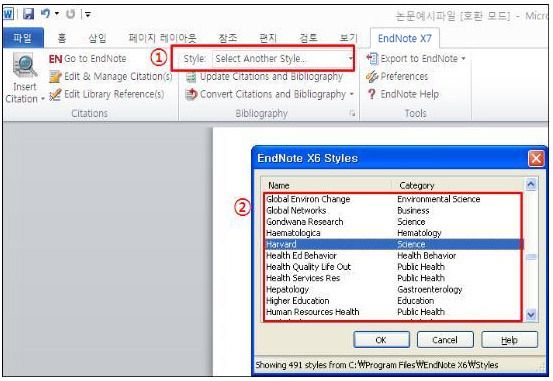This screenshot has height=381, width=553.
Task: Expand the Insert Citation dropdown arrow
Action: 43,99
